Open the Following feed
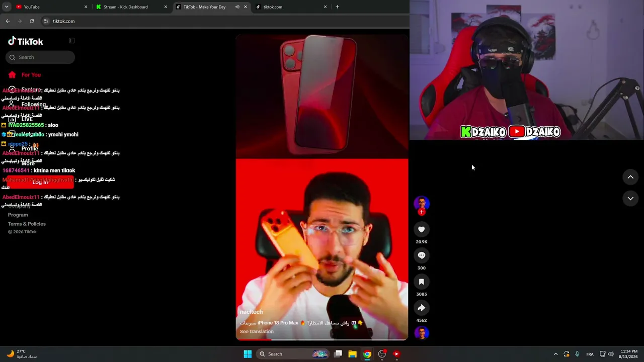Screen dimensions: 644x362 tap(33, 105)
